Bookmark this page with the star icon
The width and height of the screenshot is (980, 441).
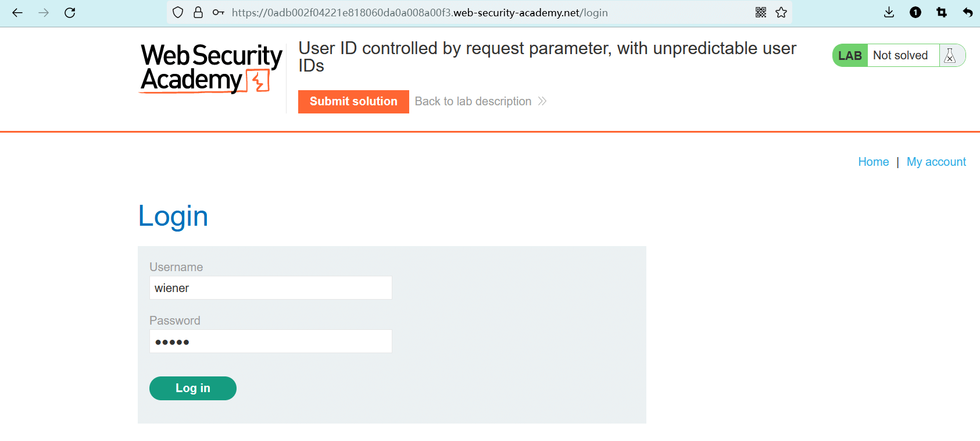(781, 13)
